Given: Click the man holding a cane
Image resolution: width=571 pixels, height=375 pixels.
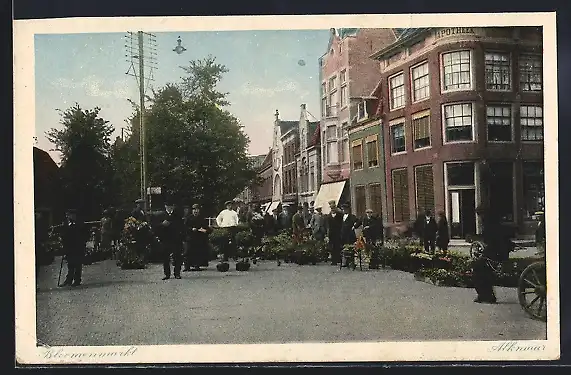Looking at the screenshot, I should (73, 248).
